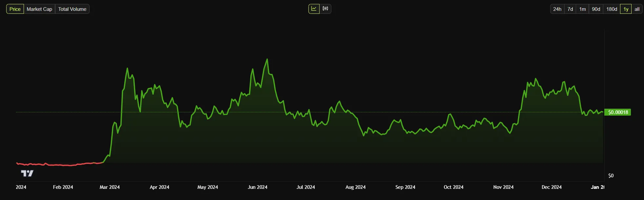Show the all-time price range
Image resolution: width=644 pixels, height=200 pixels.
(x=637, y=9)
